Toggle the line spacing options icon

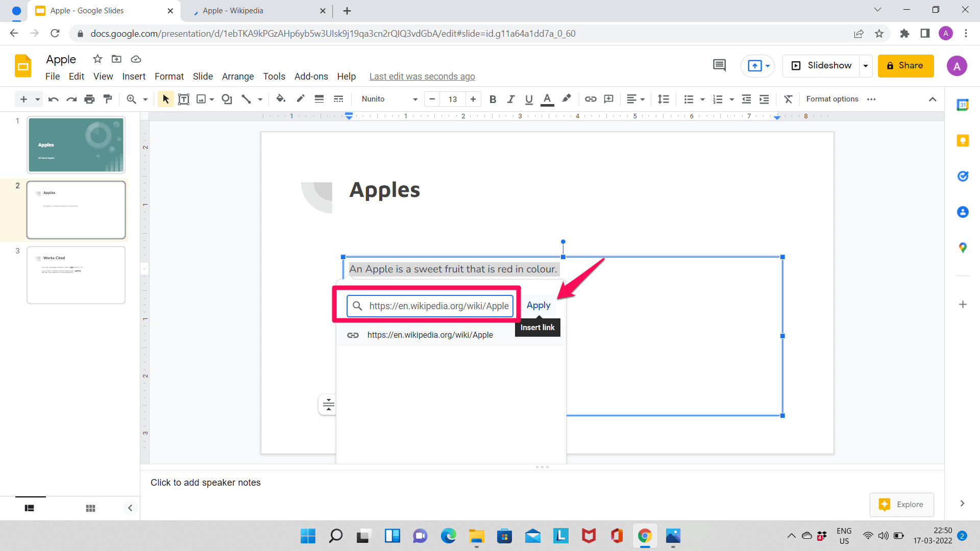(663, 99)
